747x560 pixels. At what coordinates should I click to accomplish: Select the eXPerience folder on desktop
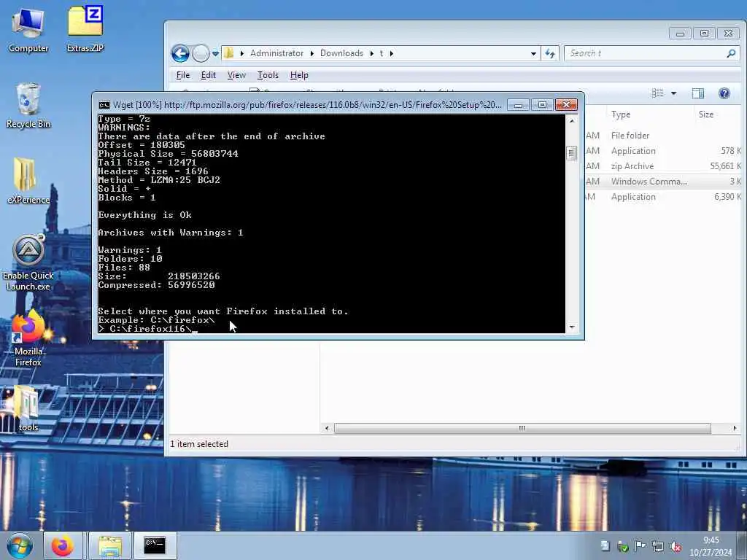(x=28, y=181)
